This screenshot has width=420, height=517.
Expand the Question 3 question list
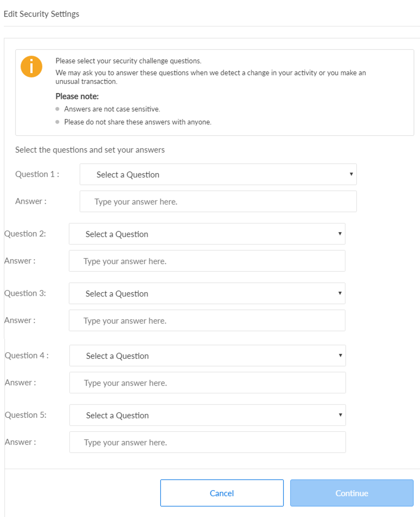tap(207, 293)
